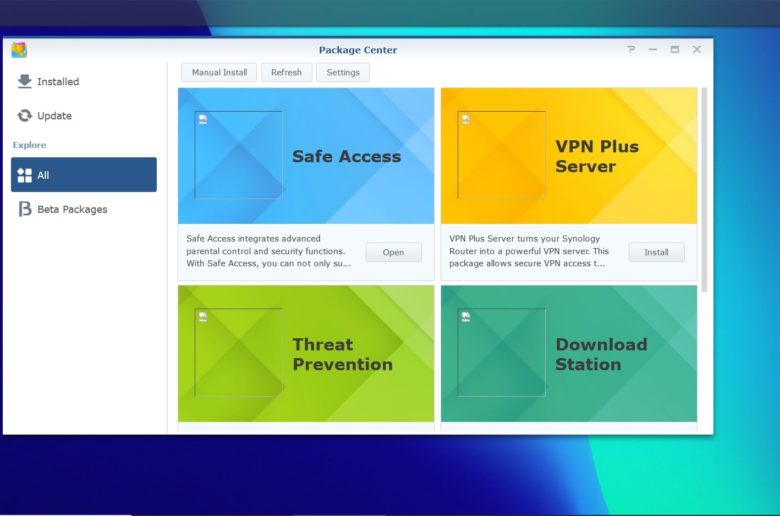Click the Package Center window title

358,50
